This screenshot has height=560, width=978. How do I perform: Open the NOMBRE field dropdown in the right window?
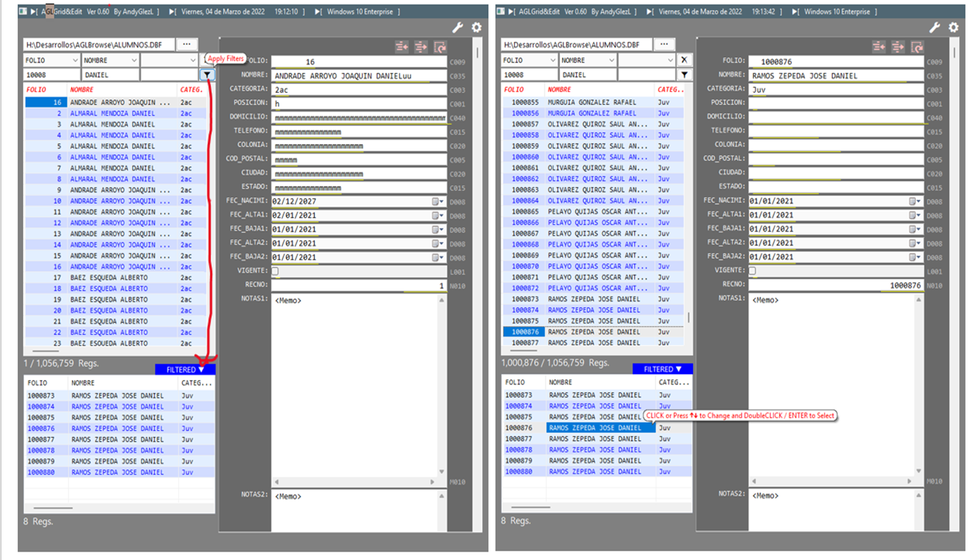click(x=612, y=60)
